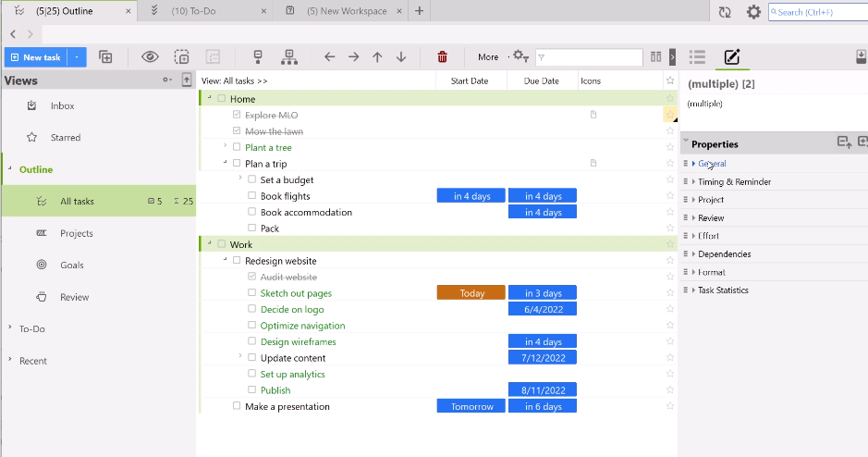The image size is (868, 457).
Task: Click the hierarchy tree icon in toolbar
Action: (x=289, y=56)
